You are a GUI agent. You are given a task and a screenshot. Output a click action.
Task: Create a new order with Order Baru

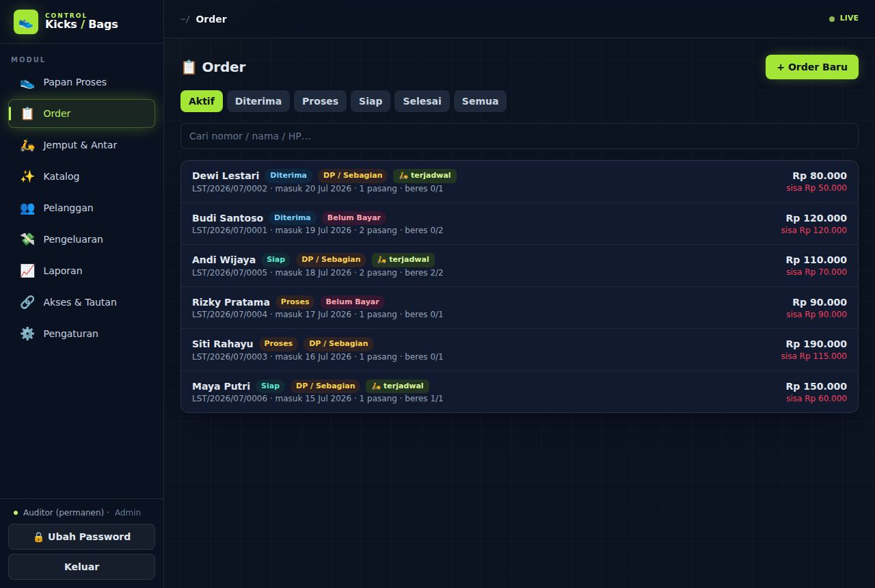[x=811, y=67]
